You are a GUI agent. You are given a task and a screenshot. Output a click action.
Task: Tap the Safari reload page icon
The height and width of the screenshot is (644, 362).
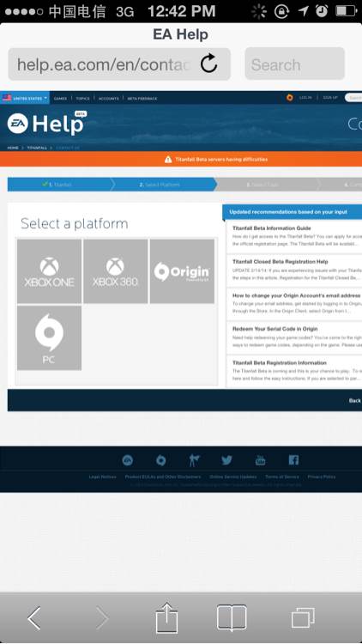click(x=208, y=64)
